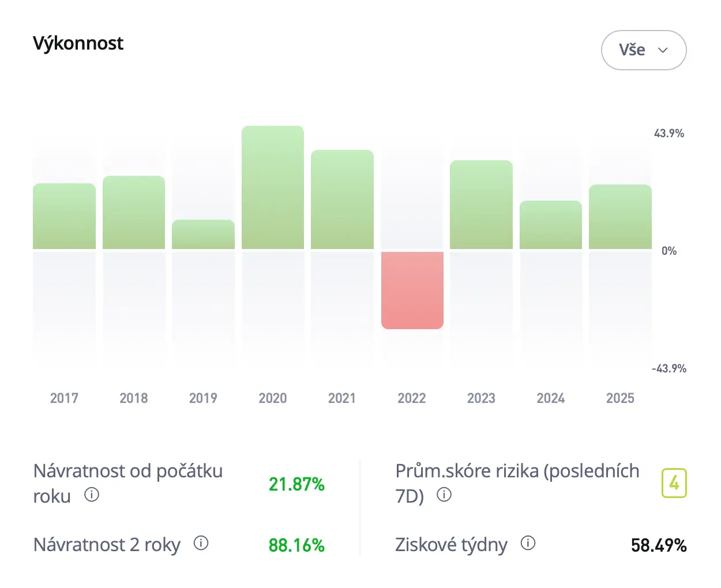Click the 2025 performance bar
The width and height of the screenshot is (721, 588).
(620, 217)
